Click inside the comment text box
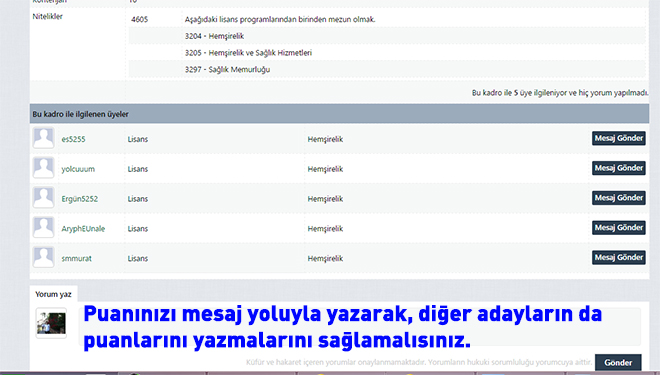 pos(360,327)
